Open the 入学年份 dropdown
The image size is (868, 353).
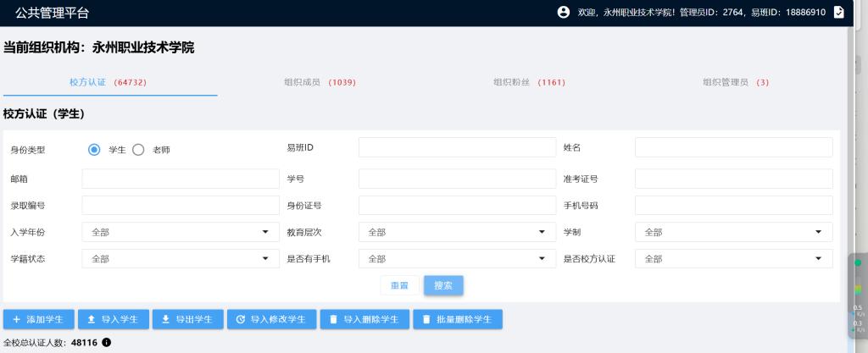(x=180, y=232)
